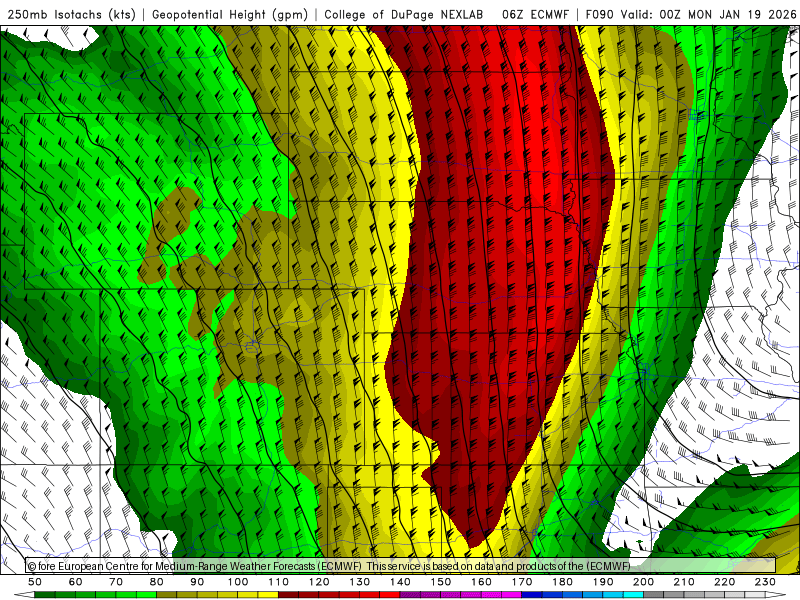Click the '250mb Isotachs (kts)' title text
The height and width of the screenshot is (600, 800).
point(71,14)
